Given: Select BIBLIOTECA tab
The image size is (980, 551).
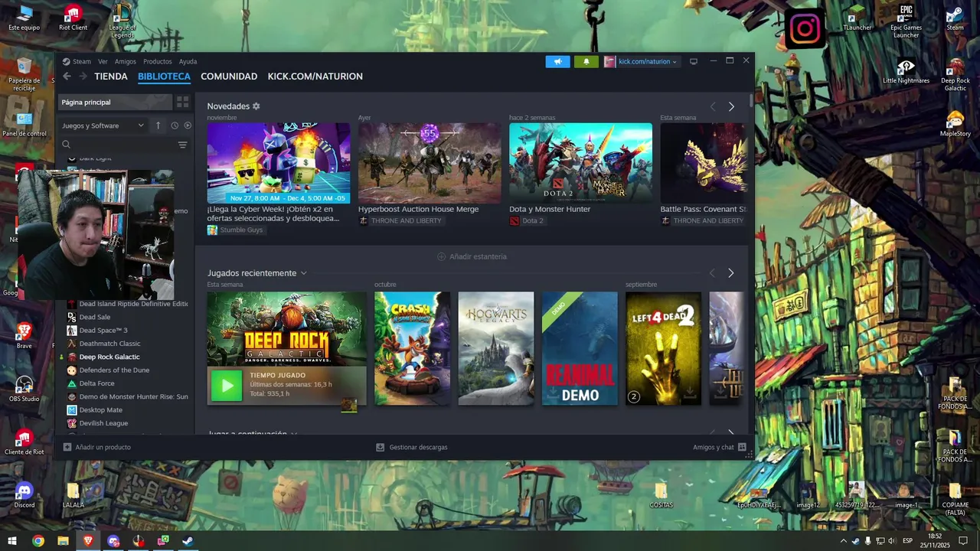Looking at the screenshot, I should tap(164, 77).
